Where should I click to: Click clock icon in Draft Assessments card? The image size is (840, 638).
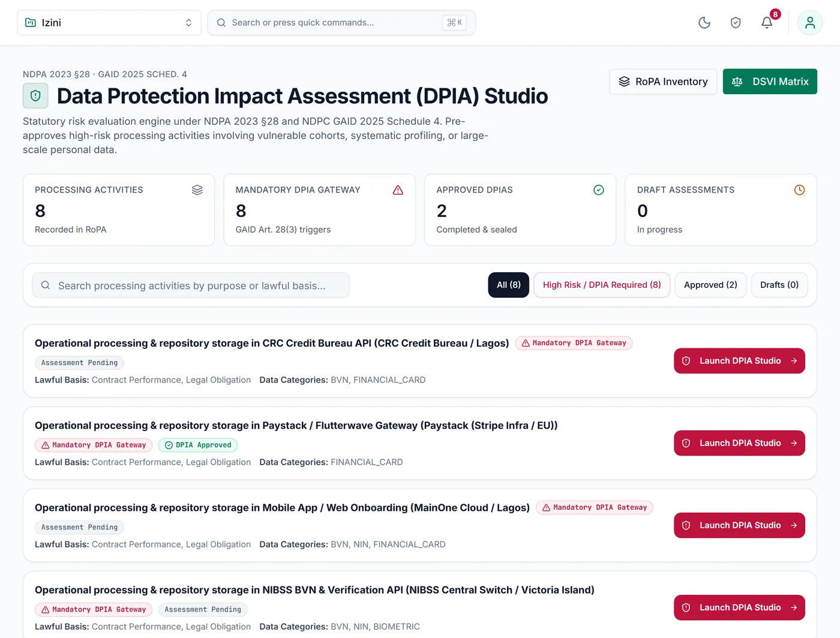tap(799, 190)
